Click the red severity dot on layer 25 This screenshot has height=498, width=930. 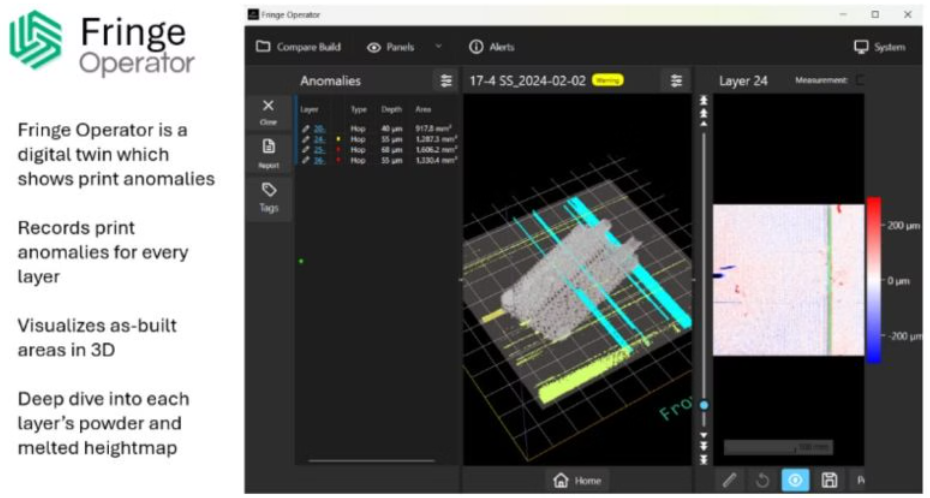click(x=338, y=150)
